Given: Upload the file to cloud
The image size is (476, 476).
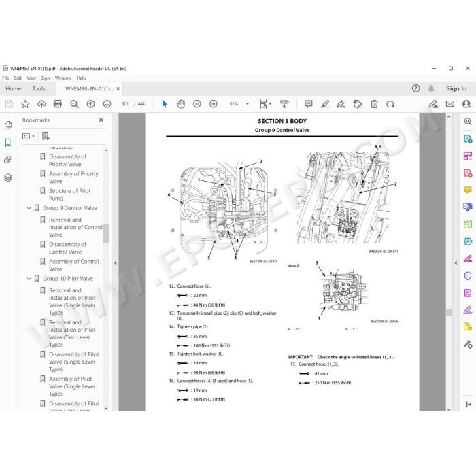Looking at the screenshot, I should coord(41,104).
